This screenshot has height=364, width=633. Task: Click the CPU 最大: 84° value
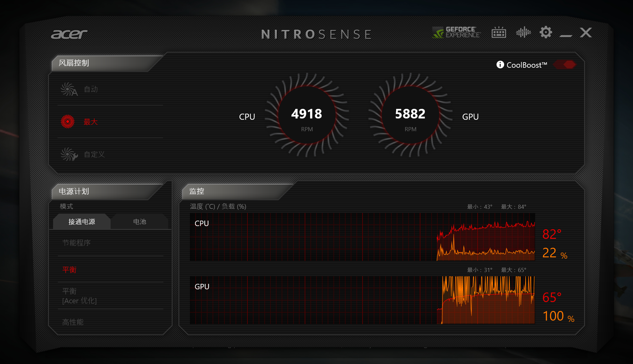(x=513, y=207)
